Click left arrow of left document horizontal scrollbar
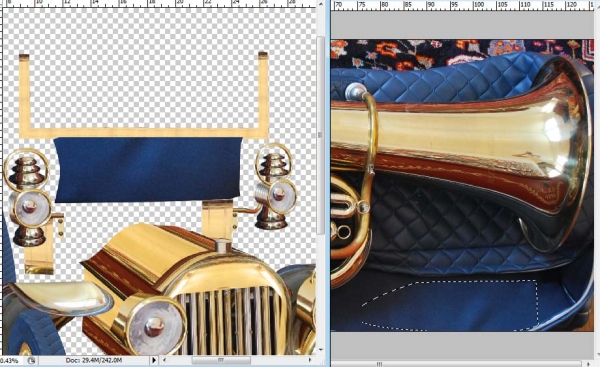This screenshot has height=367, width=600. (165, 360)
